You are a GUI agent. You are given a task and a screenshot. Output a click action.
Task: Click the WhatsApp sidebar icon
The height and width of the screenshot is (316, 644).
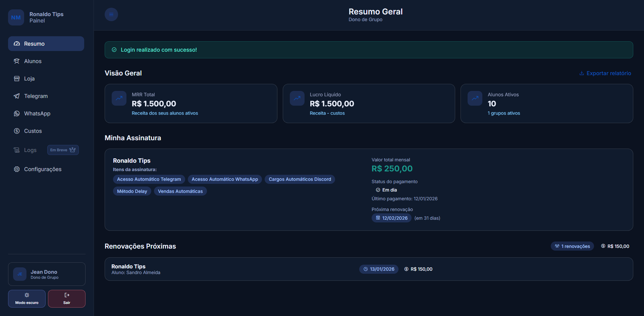pyautogui.click(x=16, y=113)
